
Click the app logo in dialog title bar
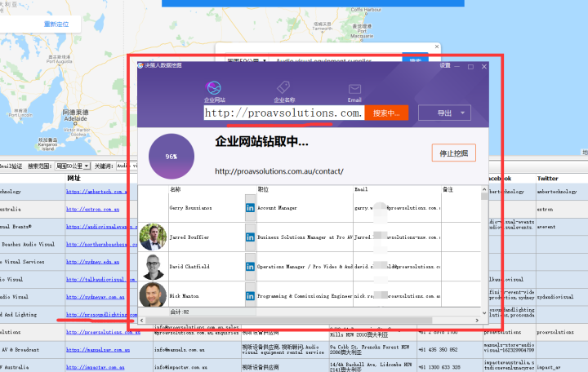click(140, 65)
